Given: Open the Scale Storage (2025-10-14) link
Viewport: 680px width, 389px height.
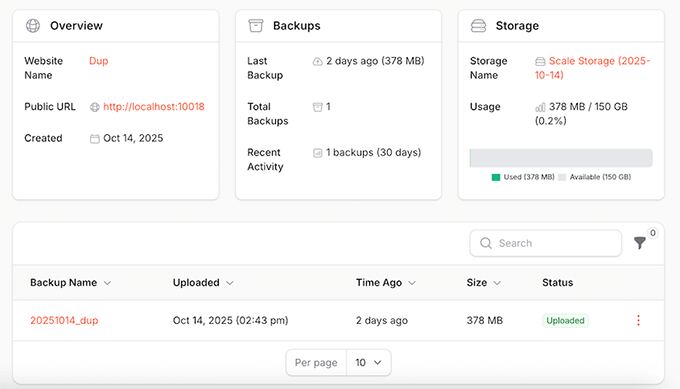Looking at the screenshot, I should click(592, 68).
